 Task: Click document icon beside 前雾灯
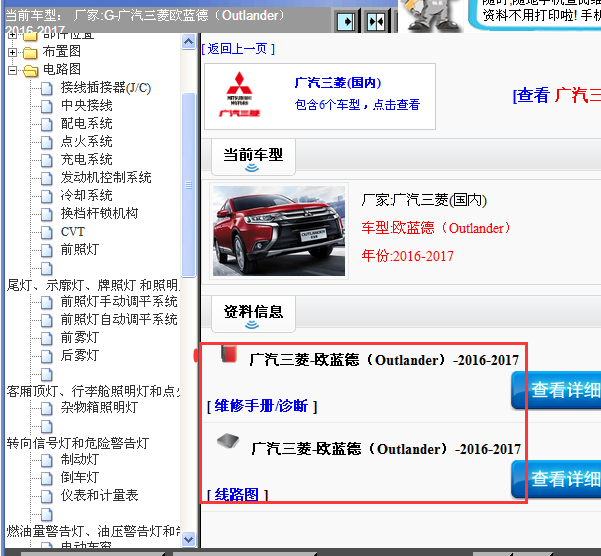pos(47,338)
